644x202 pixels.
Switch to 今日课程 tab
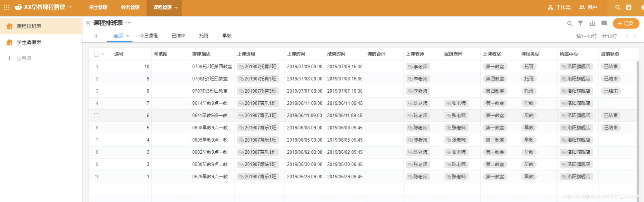[x=149, y=36]
